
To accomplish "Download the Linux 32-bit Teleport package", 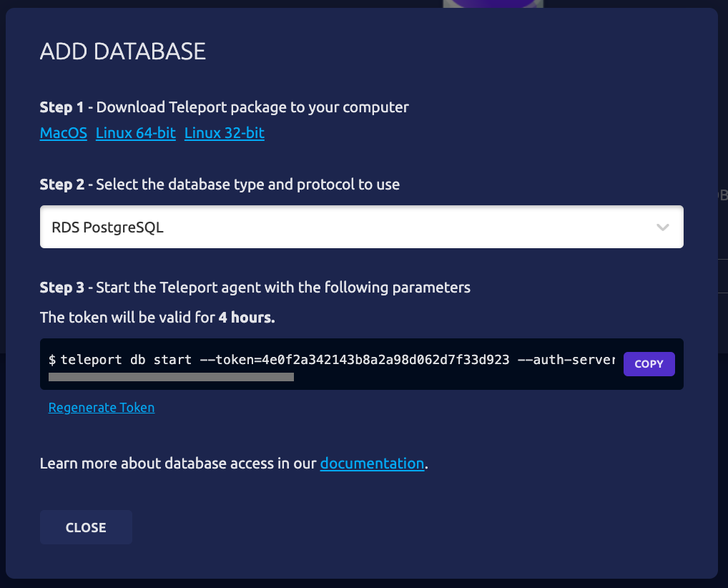I will point(224,132).
